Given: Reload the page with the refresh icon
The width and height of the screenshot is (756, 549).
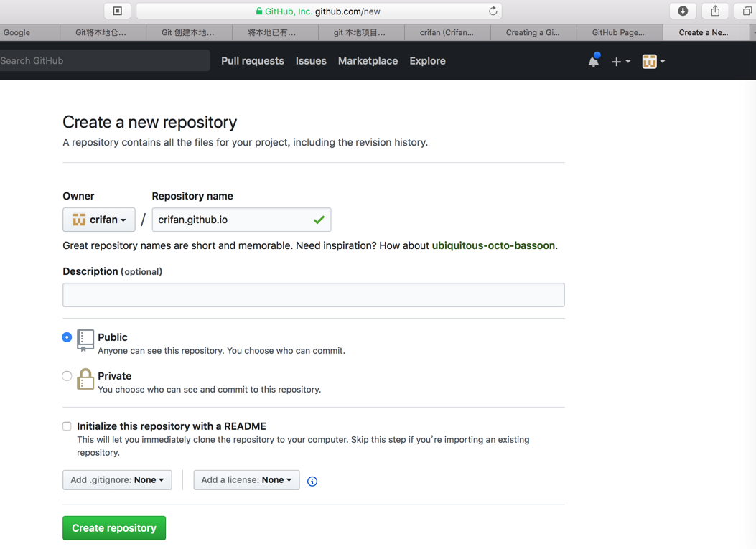Looking at the screenshot, I should coord(493,11).
